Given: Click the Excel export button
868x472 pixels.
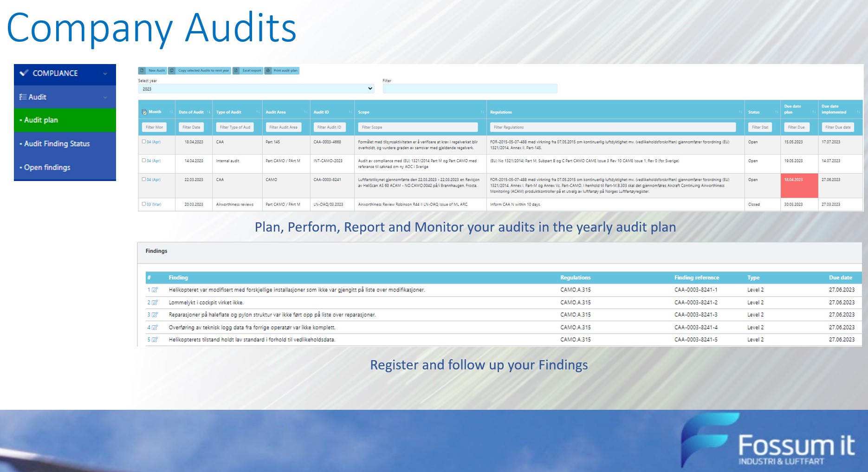Looking at the screenshot, I should [247, 71].
